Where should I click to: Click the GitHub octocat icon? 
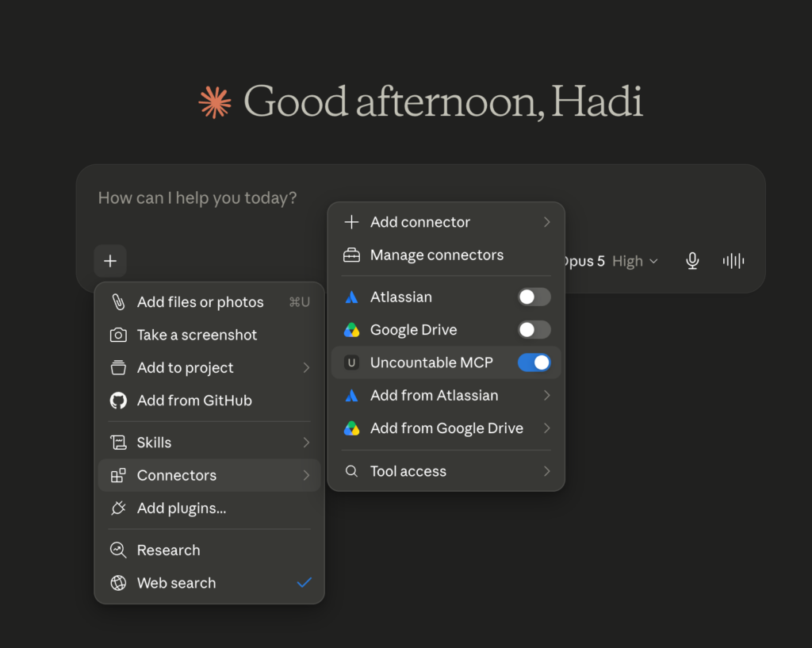click(x=118, y=401)
